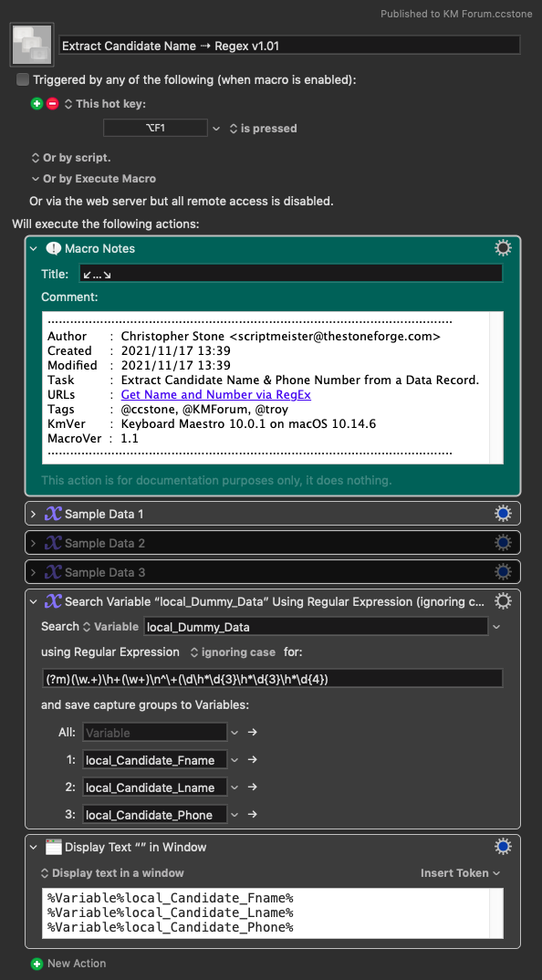Open the Macro Notes gear menu

pos(503,249)
